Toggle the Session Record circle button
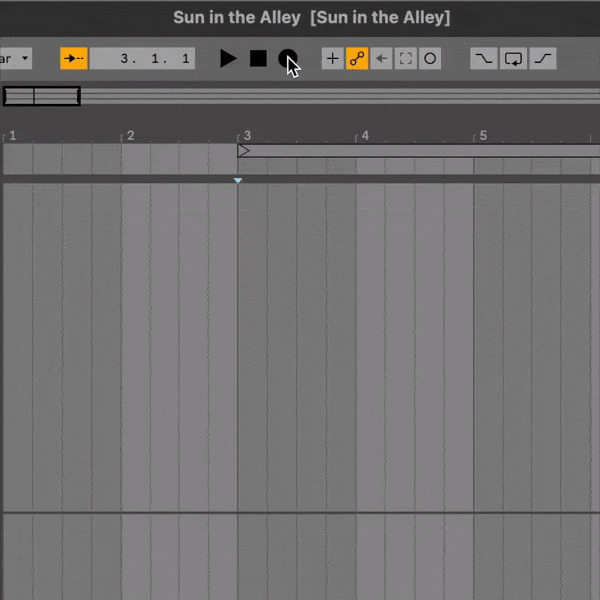 (x=430, y=59)
